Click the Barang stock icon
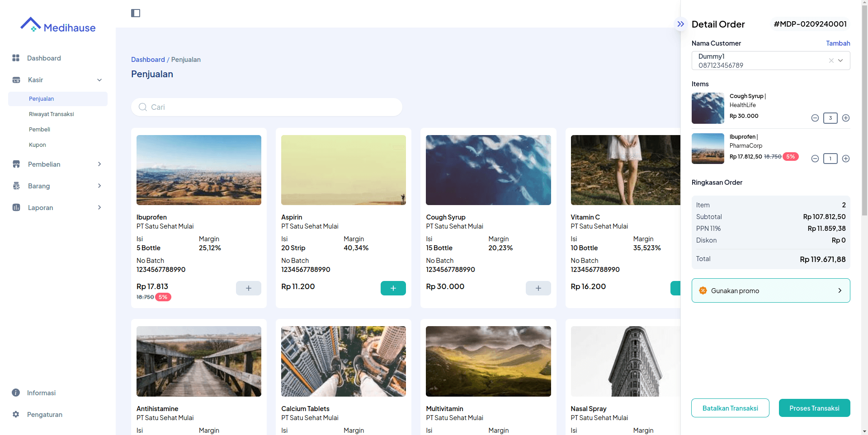 (x=16, y=186)
